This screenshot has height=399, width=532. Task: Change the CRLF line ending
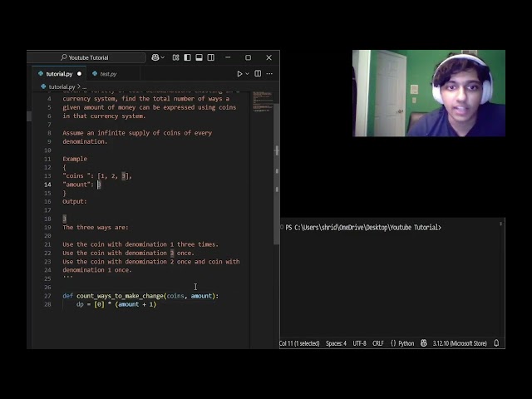(x=378, y=343)
